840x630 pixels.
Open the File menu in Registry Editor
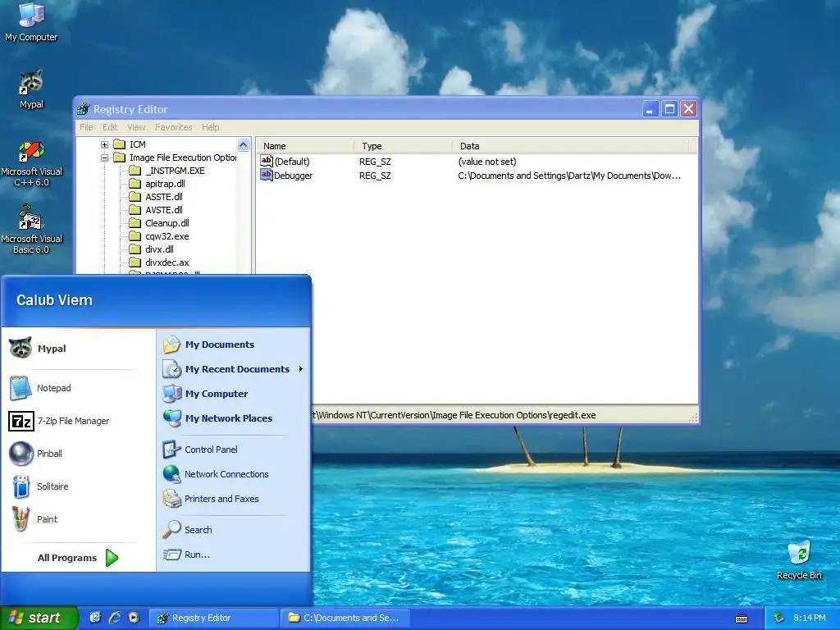click(x=86, y=127)
